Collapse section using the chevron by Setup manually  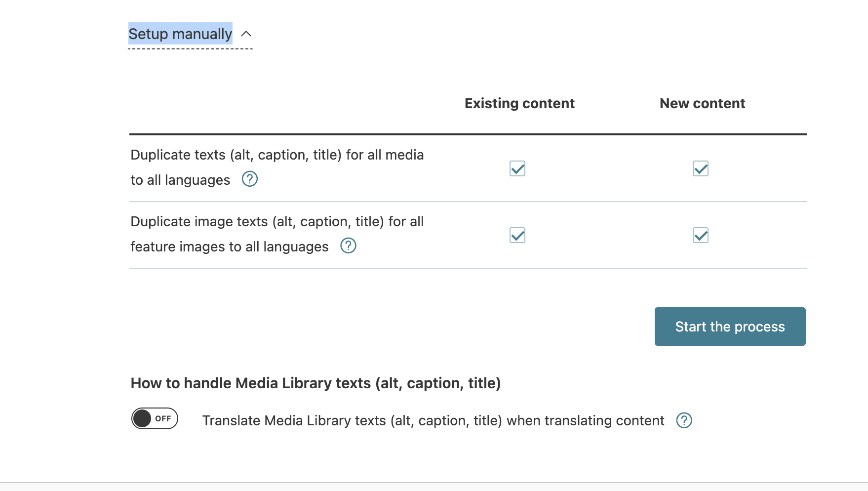[246, 34]
